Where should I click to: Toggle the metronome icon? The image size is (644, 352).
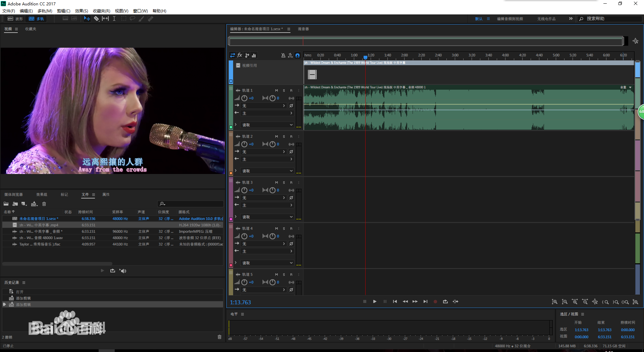(x=283, y=55)
